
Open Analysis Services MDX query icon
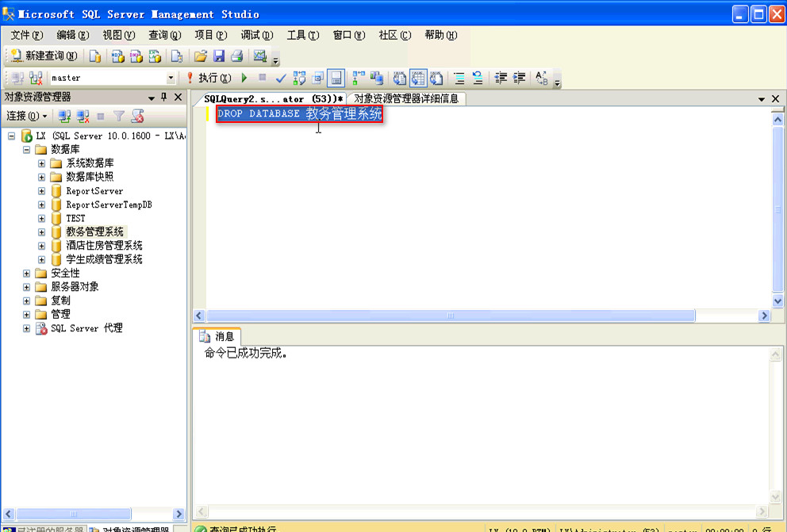[x=118, y=55]
